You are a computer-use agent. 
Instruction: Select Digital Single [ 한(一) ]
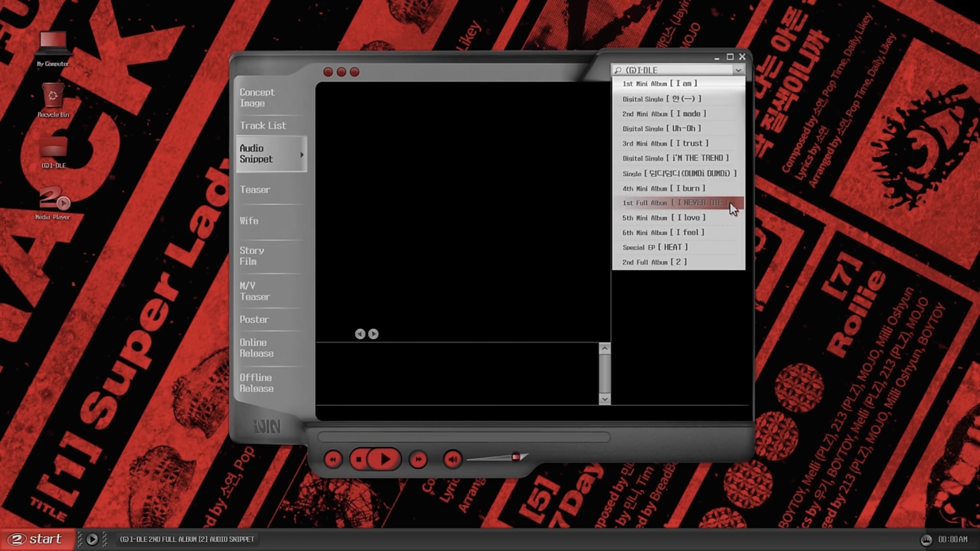coord(679,99)
